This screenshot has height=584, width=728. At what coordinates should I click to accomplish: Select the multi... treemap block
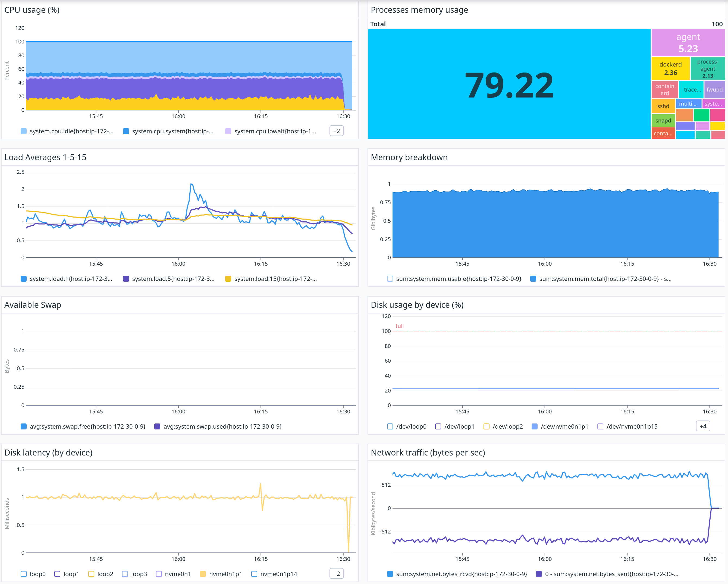tap(689, 104)
